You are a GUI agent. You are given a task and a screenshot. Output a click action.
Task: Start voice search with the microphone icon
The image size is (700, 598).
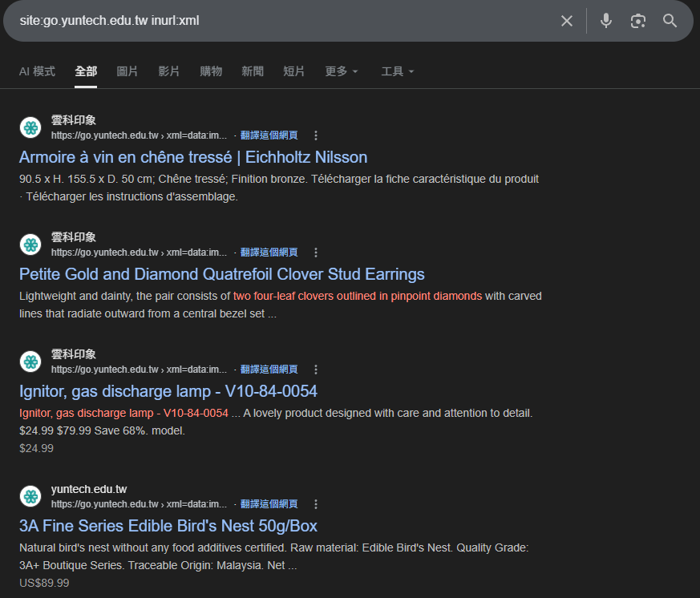point(606,21)
